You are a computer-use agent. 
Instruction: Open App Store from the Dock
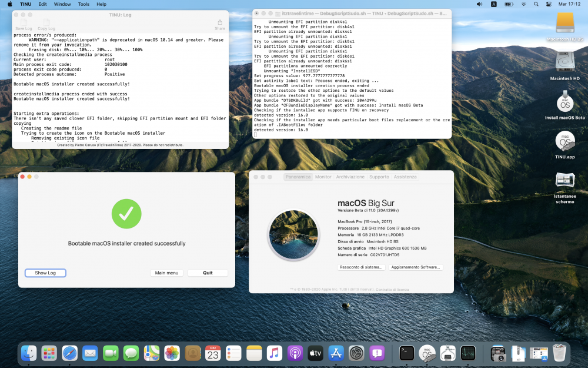coord(336,353)
